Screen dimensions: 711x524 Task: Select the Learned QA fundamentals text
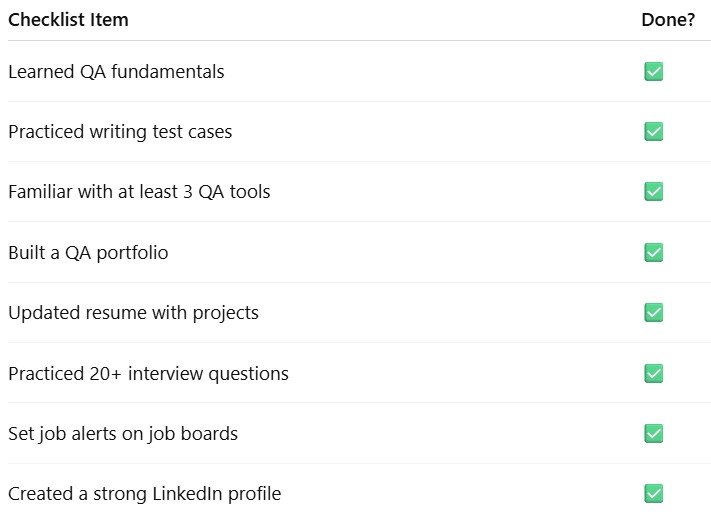(x=116, y=72)
